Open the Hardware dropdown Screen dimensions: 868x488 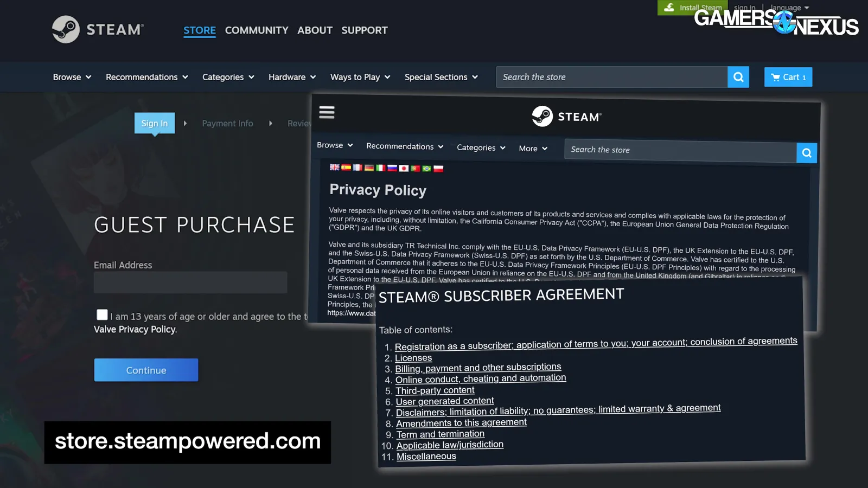tap(292, 77)
